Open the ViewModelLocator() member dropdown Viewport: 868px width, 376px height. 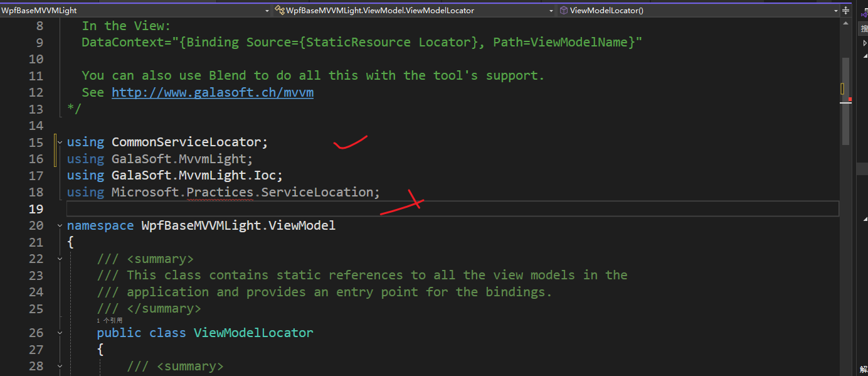click(836, 10)
